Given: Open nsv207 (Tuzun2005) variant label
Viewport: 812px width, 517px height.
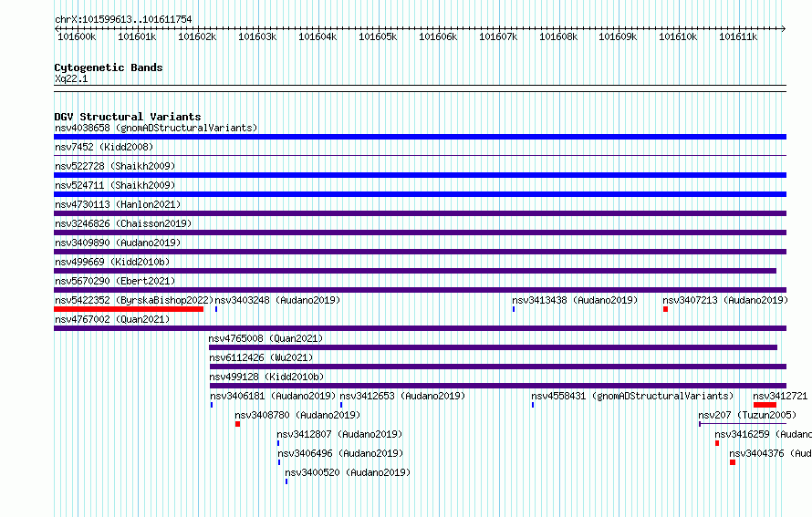Looking at the screenshot, I should 747,415.
